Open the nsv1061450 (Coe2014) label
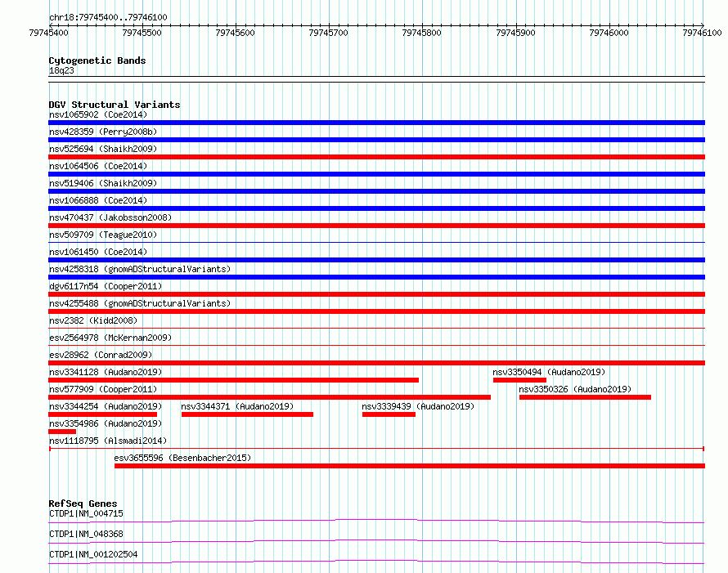Image resolution: width=728 pixels, height=573 pixels. (98, 252)
